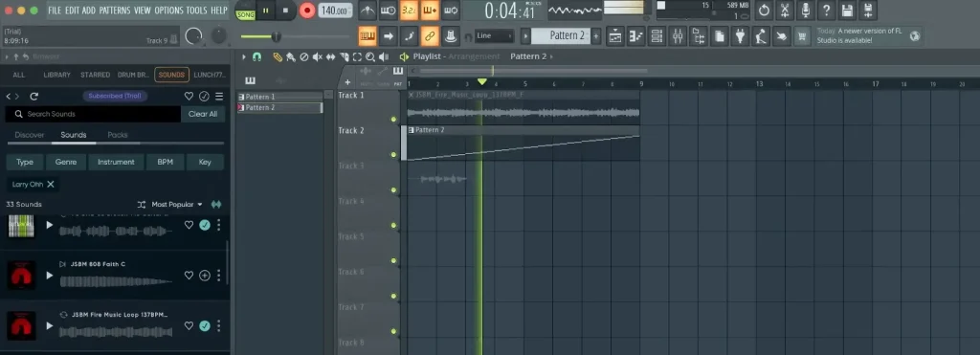This screenshot has width=980, height=355.
Task: Click the metronome icon
Action: click(x=367, y=10)
